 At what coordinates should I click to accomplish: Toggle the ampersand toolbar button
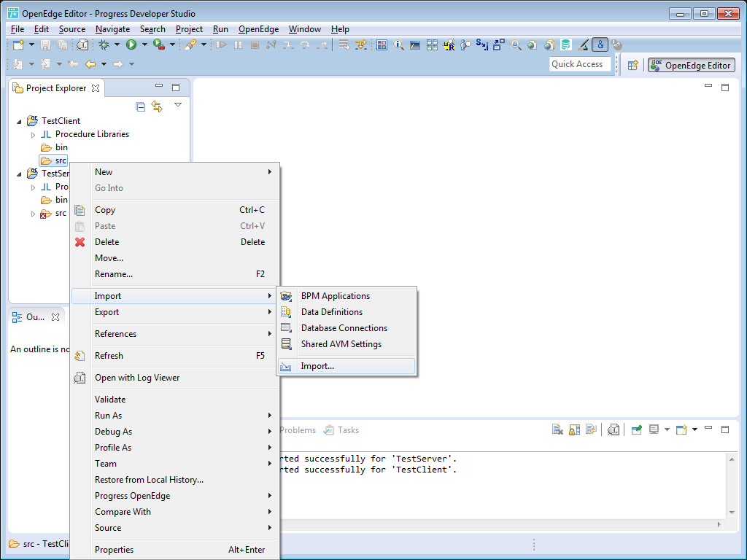[x=600, y=44]
